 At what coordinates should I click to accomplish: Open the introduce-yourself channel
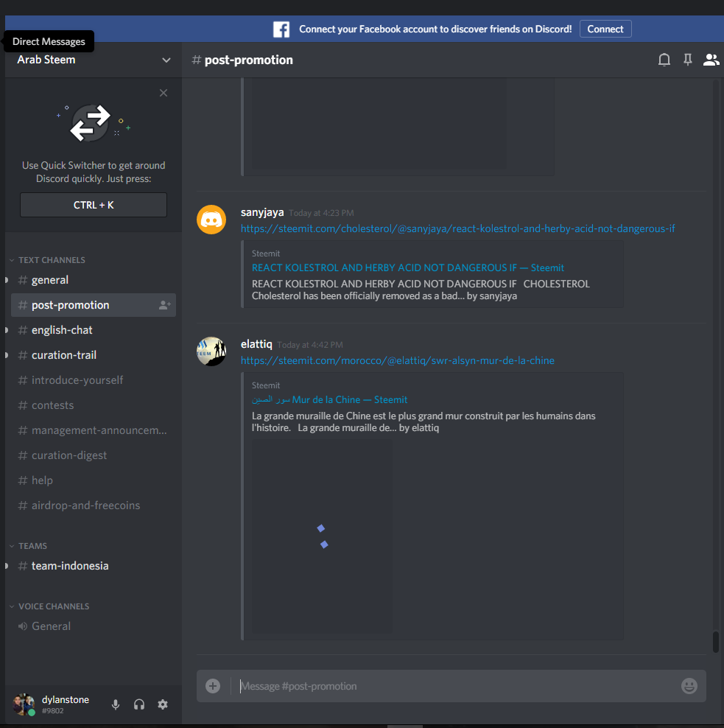pyautogui.click(x=94, y=380)
